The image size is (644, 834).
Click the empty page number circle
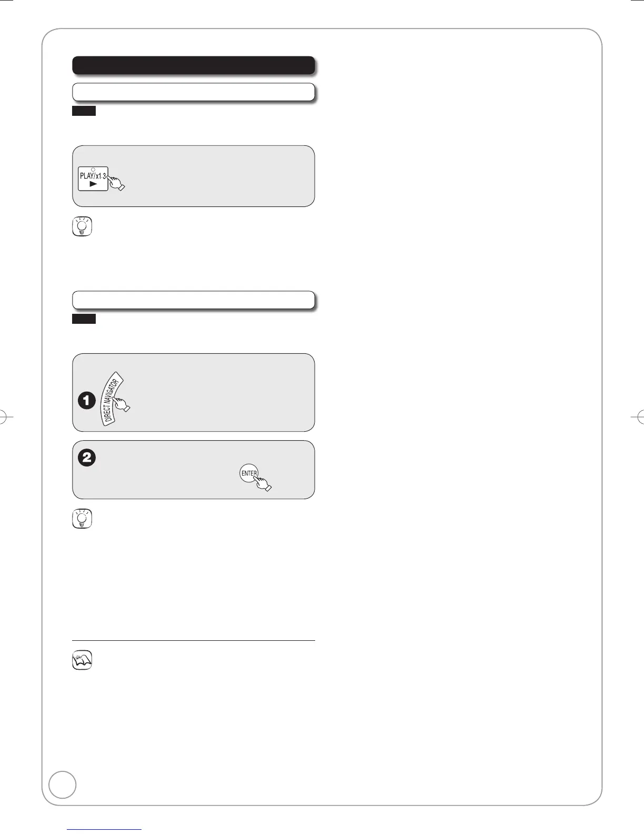pos(62,785)
